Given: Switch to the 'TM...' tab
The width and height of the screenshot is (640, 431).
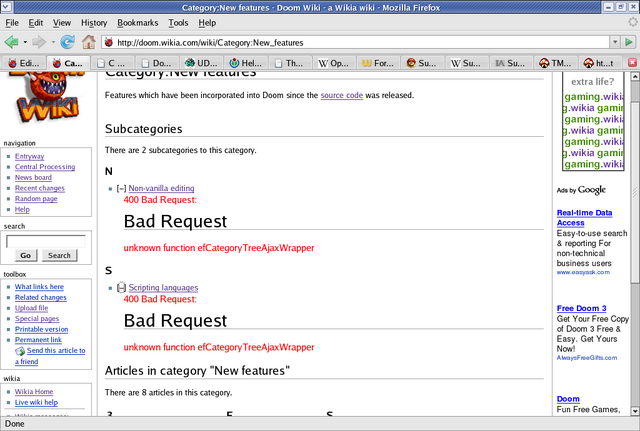Looking at the screenshot, I should 556,63.
